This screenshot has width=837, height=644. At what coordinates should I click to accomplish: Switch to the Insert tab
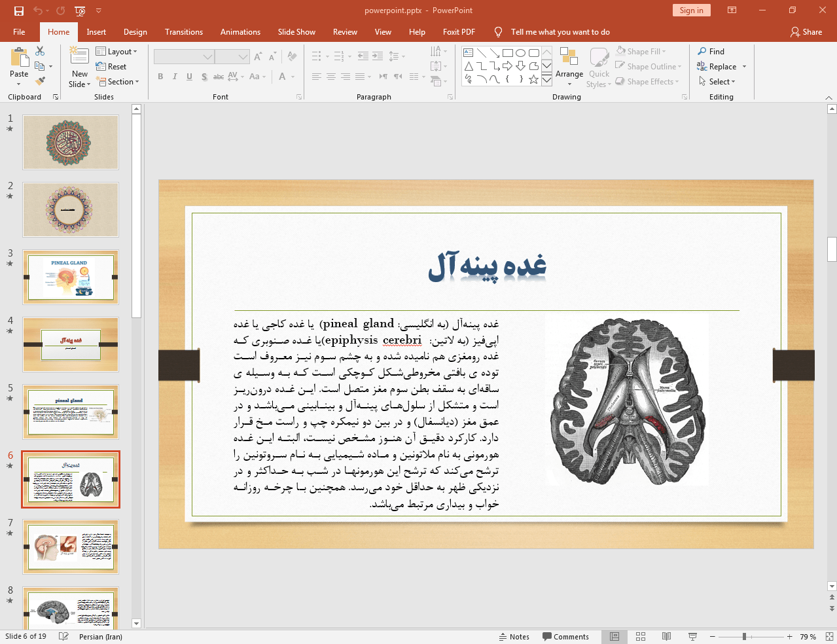[96, 32]
